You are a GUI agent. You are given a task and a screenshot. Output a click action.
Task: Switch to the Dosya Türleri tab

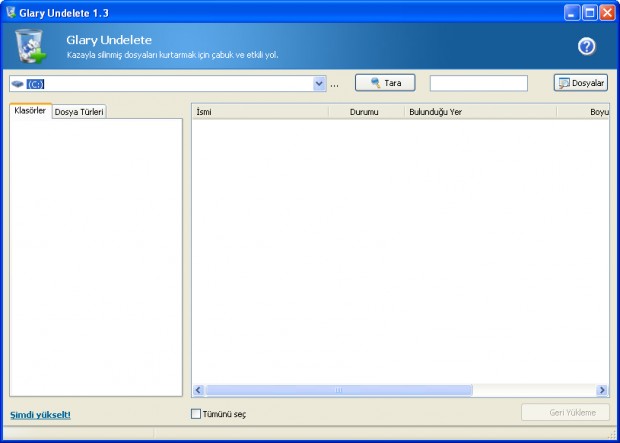pos(79,112)
